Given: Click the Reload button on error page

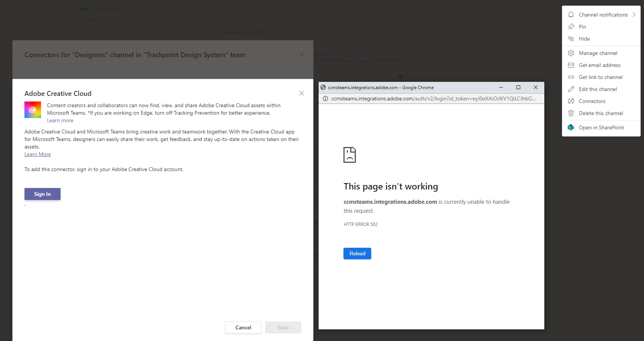Looking at the screenshot, I should 357,253.
